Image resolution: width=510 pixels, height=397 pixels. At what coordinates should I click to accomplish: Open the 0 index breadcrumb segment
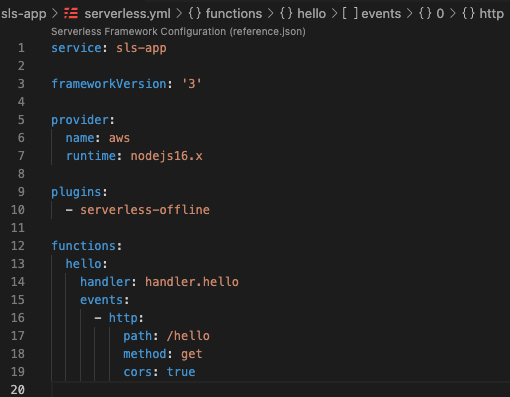(440, 14)
